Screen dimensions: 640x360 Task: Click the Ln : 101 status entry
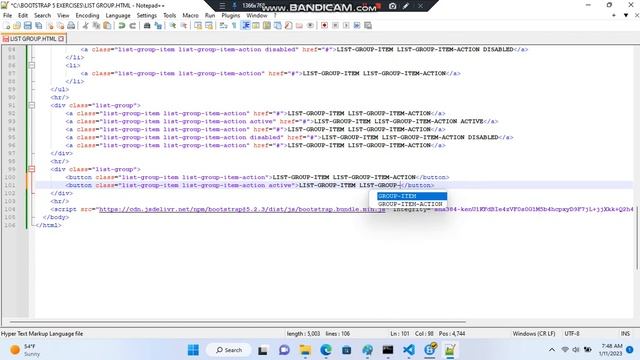pos(400,334)
